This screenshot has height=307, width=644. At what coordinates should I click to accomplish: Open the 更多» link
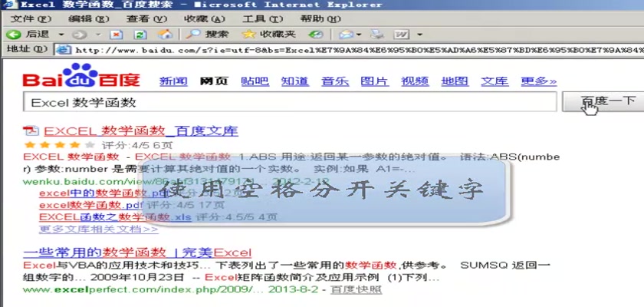[539, 81]
